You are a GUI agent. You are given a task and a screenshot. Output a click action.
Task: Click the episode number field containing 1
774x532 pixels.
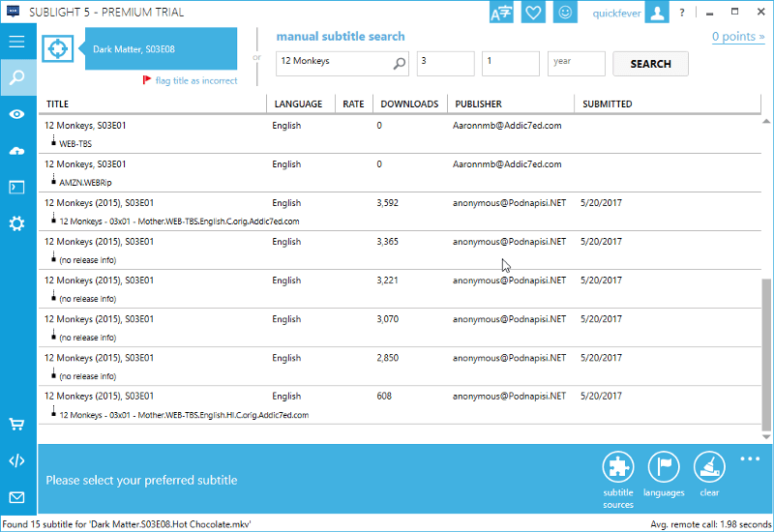coord(511,64)
